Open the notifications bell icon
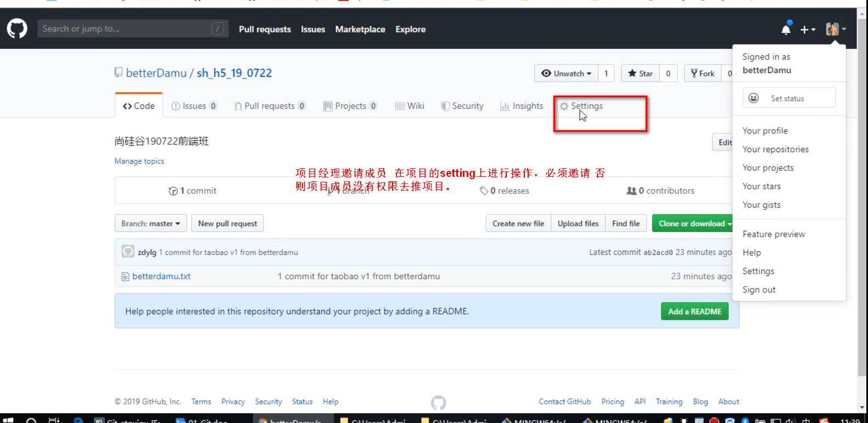Image resolution: width=868 pixels, height=423 pixels. coord(786,29)
